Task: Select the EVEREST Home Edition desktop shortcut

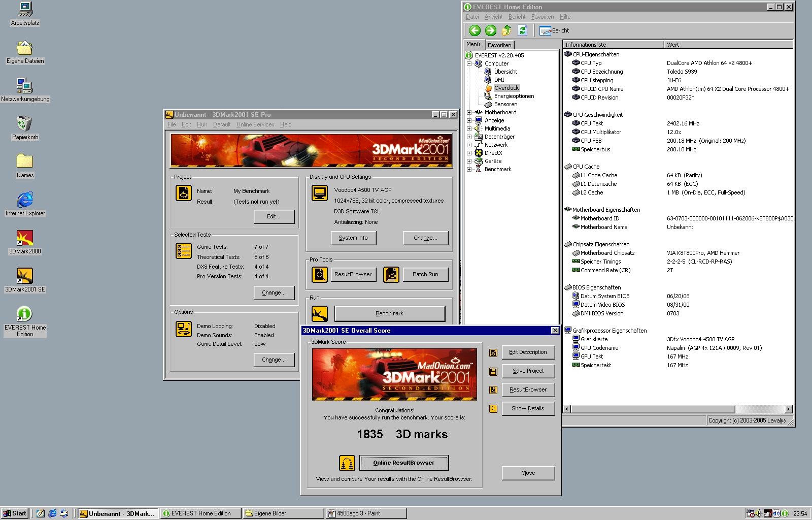Action: click(x=25, y=322)
